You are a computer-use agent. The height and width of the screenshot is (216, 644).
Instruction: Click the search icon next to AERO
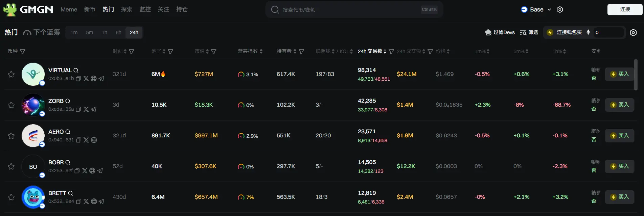click(x=68, y=132)
